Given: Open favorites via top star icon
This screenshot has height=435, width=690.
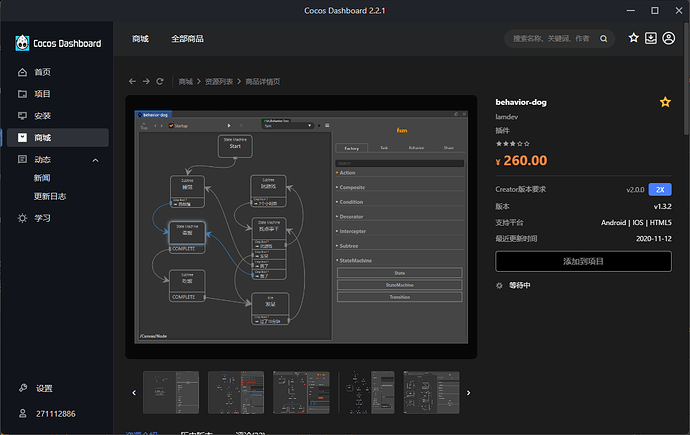Looking at the screenshot, I should click(633, 38).
